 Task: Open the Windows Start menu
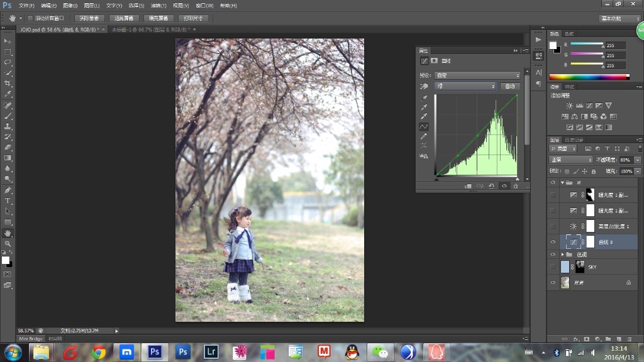click(13, 352)
